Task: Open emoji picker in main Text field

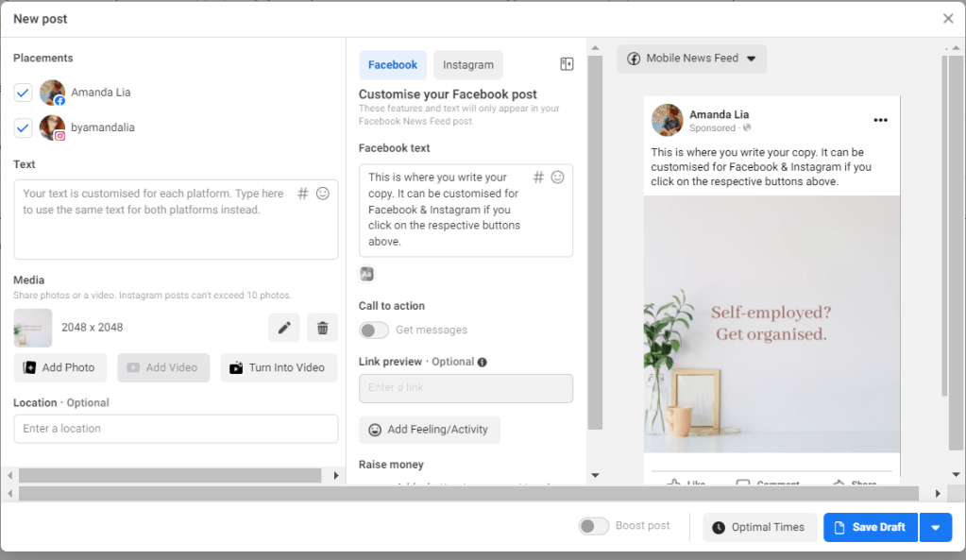Action: pos(323,194)
